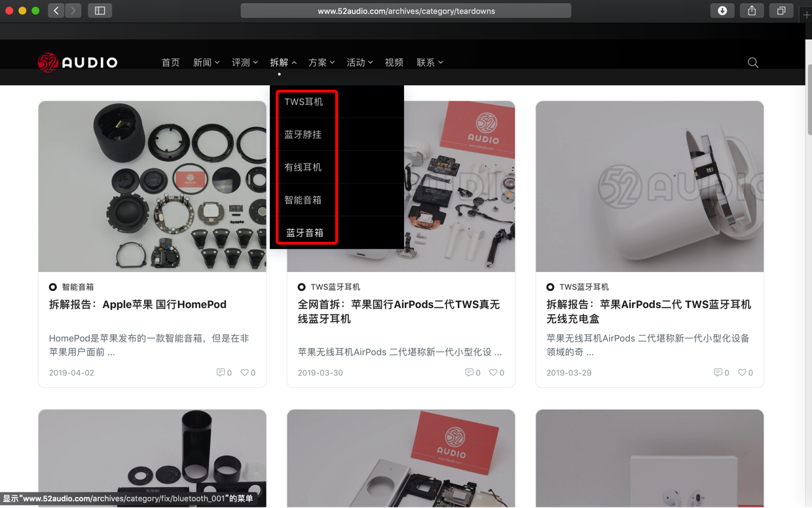
Task: Click the 52AUDIO site logo
Action: (77, 62)
